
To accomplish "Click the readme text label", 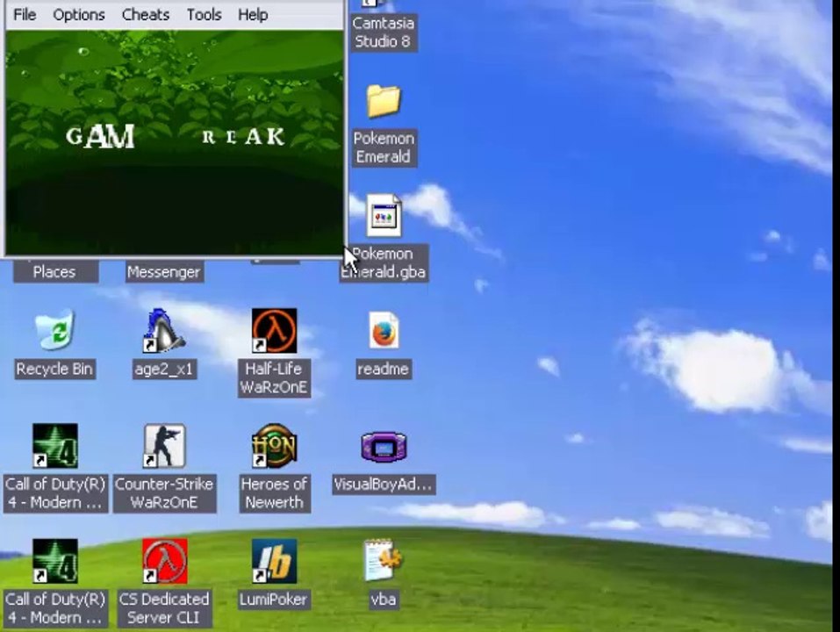I will point(383,369).
